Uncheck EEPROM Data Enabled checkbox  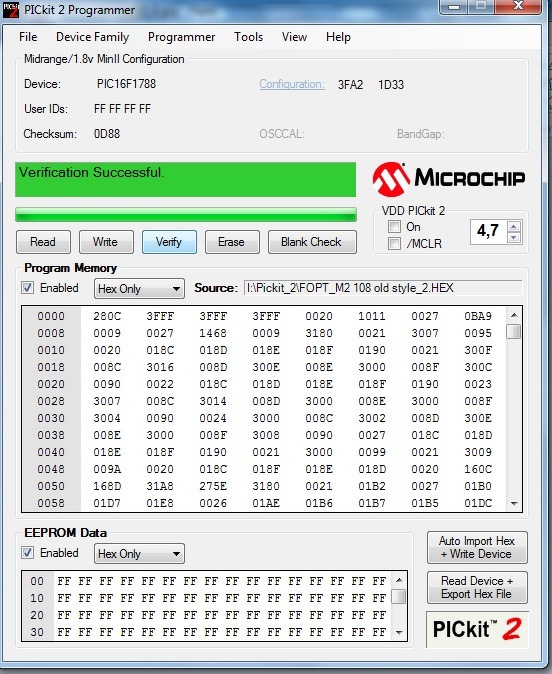(28, 553)
